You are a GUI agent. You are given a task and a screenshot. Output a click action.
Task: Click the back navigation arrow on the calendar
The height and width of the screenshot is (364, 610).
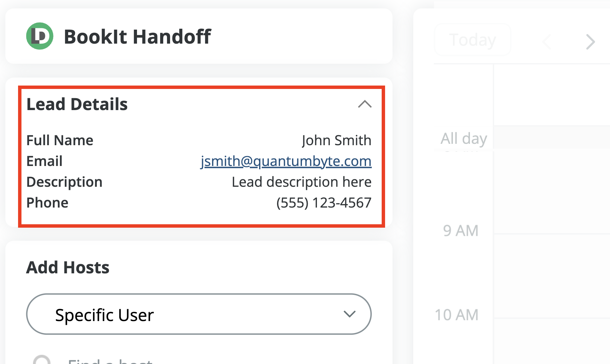(x=547, y=42)
